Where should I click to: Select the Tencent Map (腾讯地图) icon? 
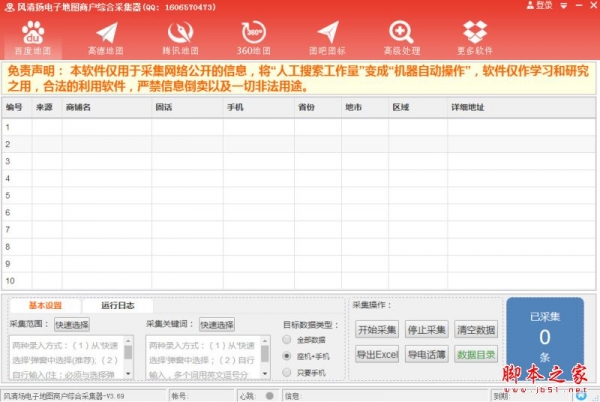(180, 38)
